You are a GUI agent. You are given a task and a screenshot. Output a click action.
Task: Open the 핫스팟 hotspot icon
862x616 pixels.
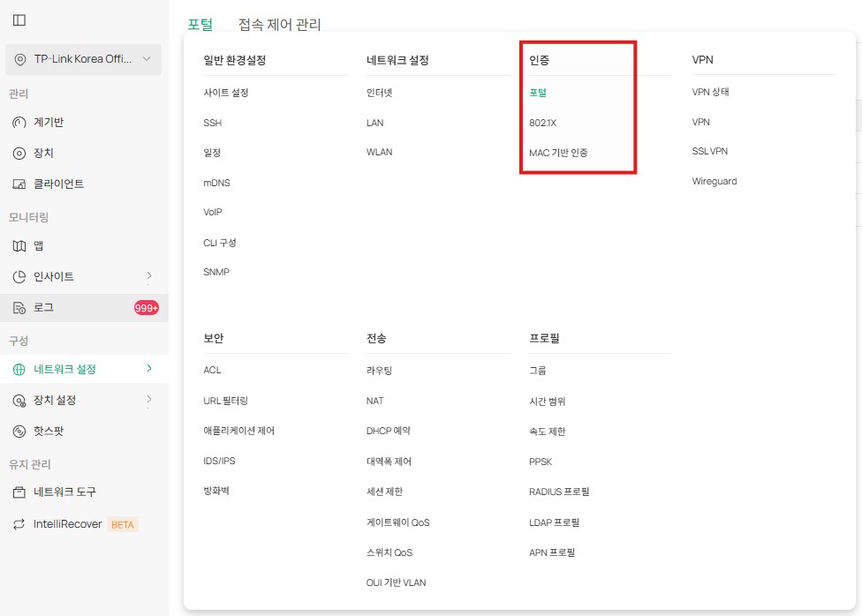click(19, 432)
